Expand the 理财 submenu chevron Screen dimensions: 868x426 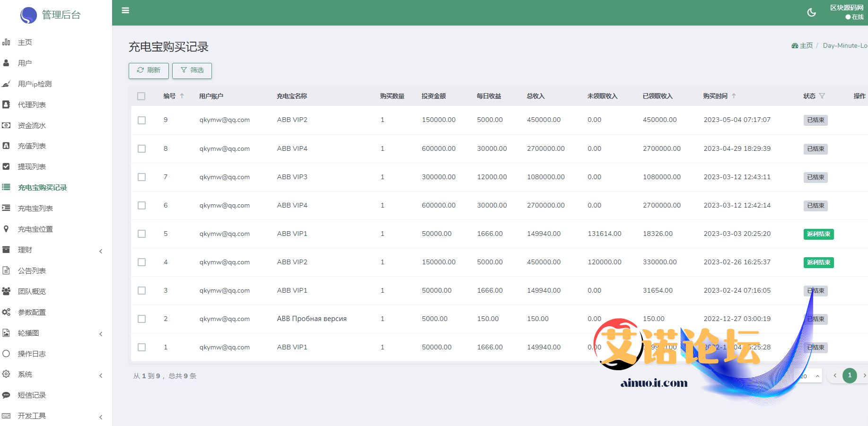[101, 251]
